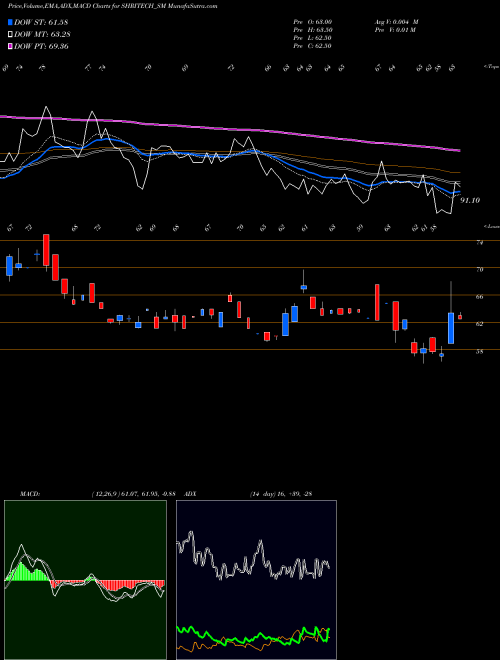Click the ADX indicator chart panel

(256, 580)
